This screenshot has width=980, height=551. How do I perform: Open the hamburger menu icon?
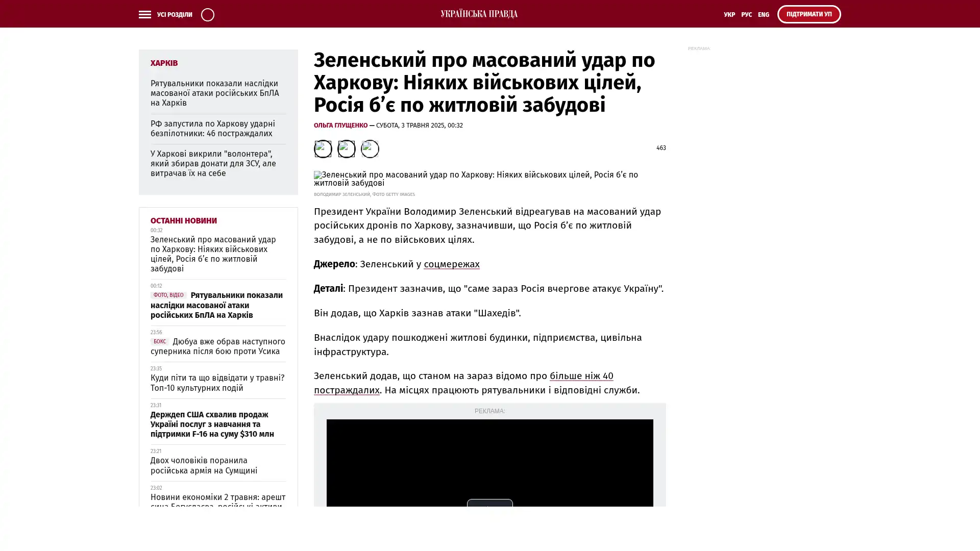(144, 14)
